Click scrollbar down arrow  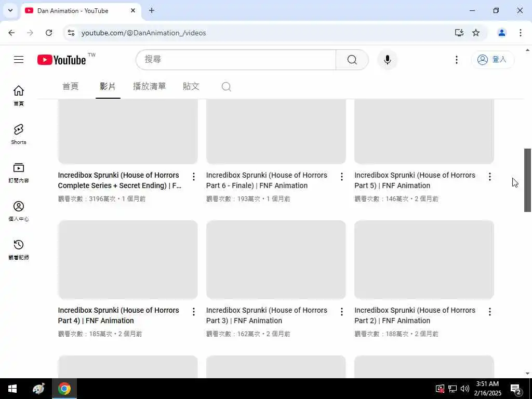527,373
